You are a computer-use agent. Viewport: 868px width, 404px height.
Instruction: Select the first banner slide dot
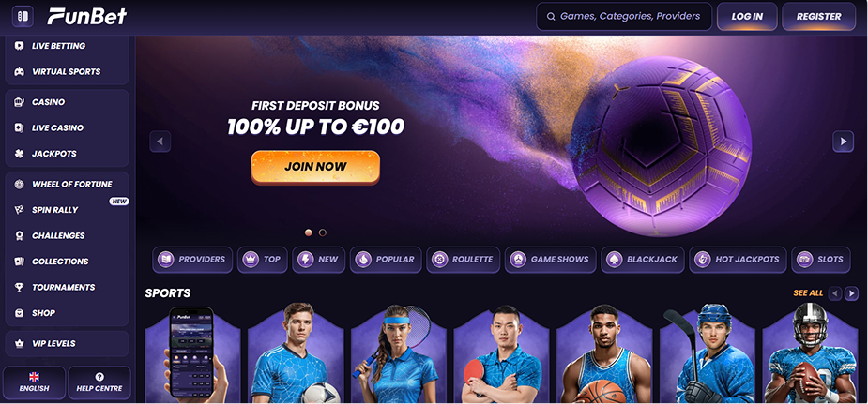tap(309, 232)
